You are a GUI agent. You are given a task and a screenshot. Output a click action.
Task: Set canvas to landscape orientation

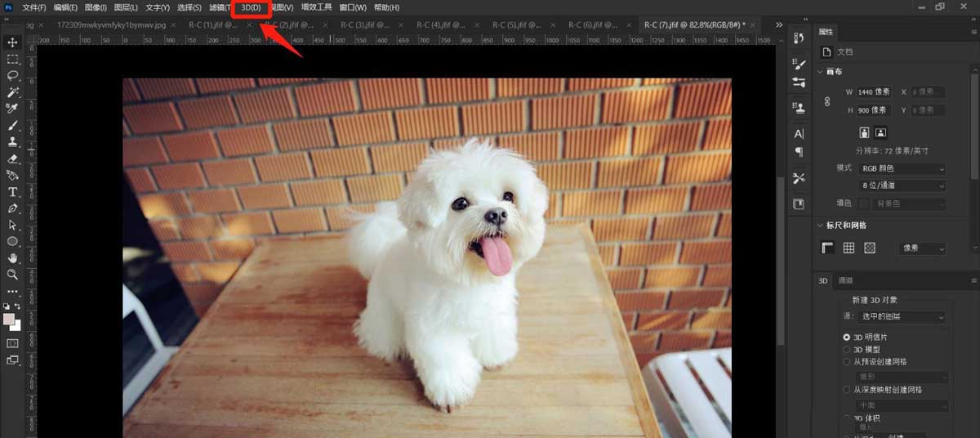tap(880, 132)
